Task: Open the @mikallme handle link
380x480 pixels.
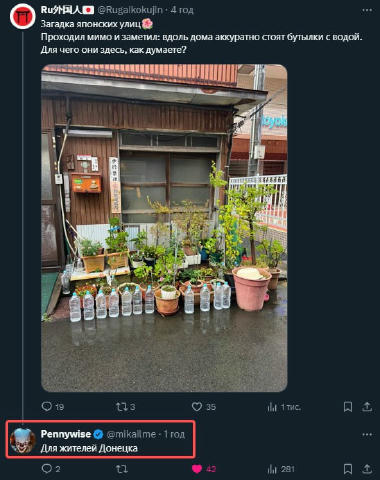Action: (x=131, y=434)
